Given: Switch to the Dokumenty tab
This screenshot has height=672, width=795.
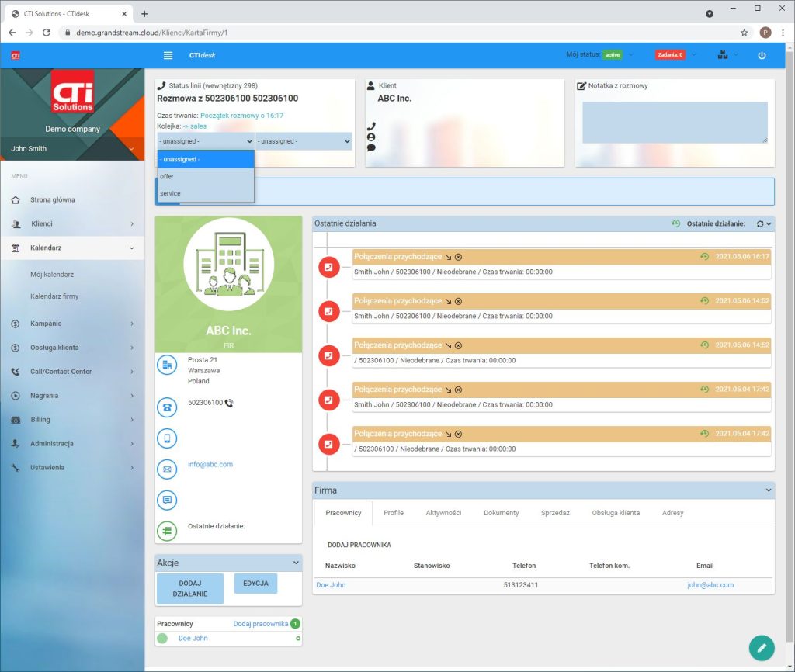Looking at the screenshot, I should pyautogui.click(x=501, y=513).
